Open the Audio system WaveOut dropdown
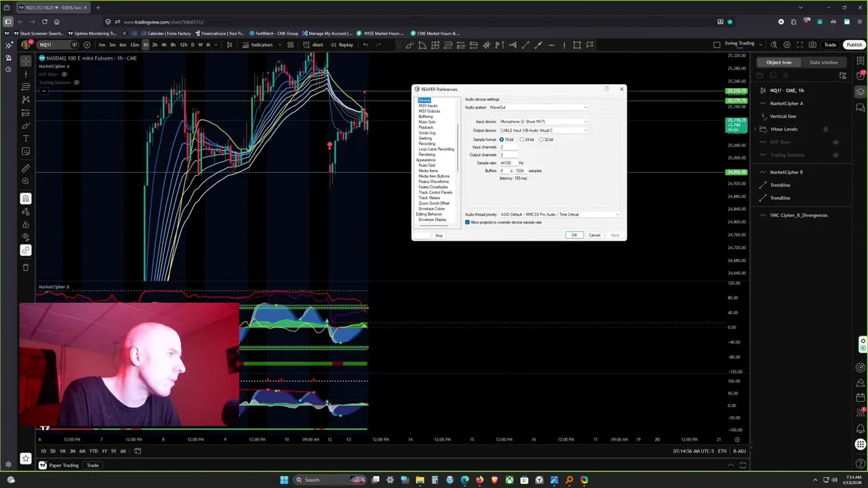 (x=538, y=107)
